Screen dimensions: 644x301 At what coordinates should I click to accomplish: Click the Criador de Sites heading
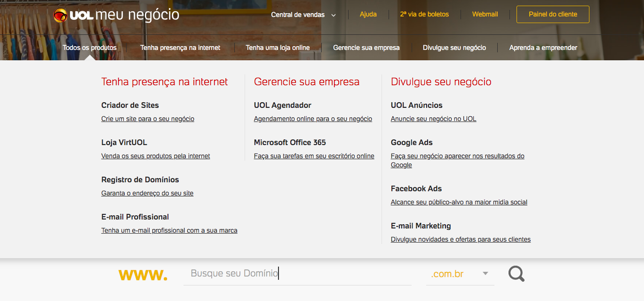tap(130, 105)
